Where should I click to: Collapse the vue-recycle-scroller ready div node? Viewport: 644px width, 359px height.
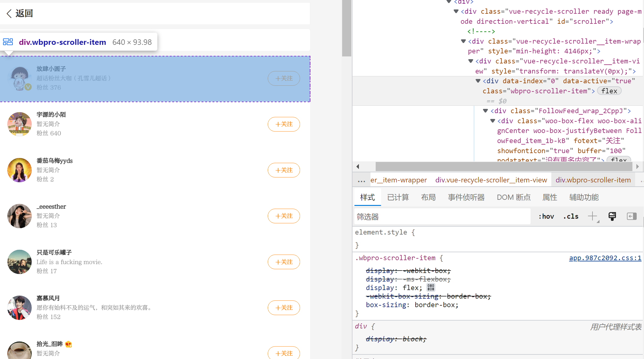456,11
